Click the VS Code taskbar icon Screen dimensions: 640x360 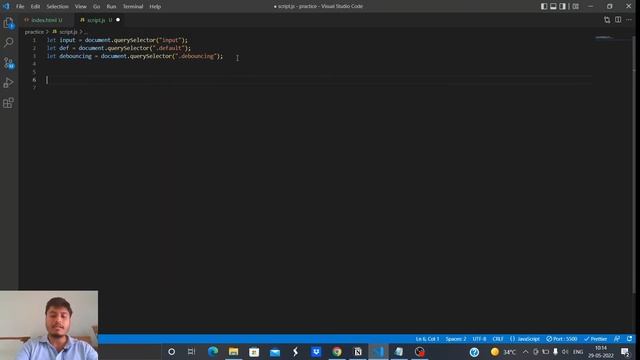pyautogui.click(x=378, y=351)
